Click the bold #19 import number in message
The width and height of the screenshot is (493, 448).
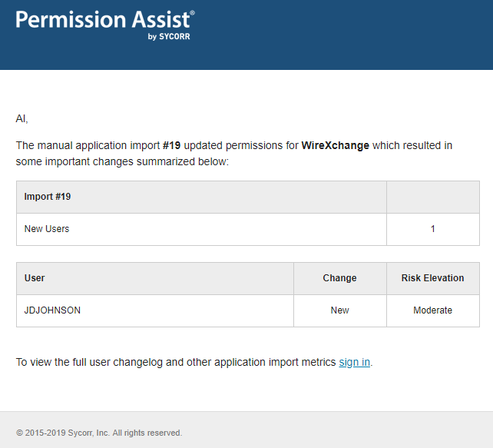(x=172, y=146)
